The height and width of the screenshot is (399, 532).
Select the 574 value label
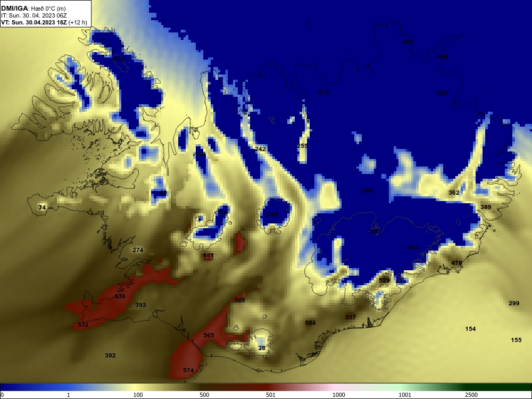188,370
